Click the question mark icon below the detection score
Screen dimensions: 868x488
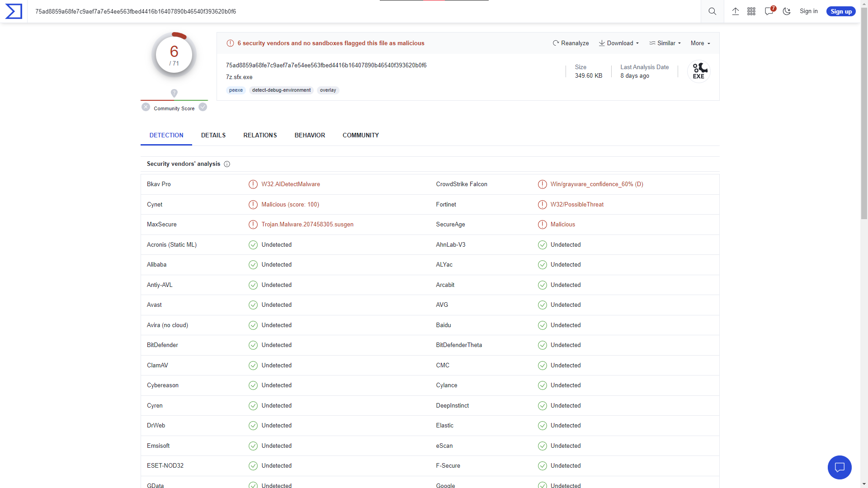(174, 93)
